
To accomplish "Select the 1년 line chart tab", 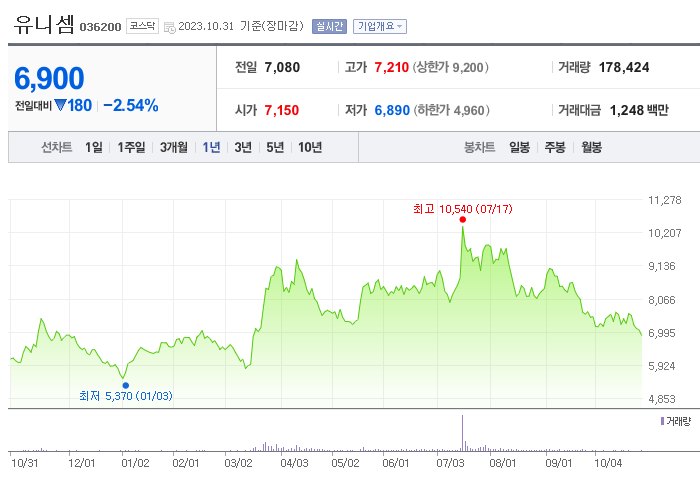I will [x=211, y=147].
